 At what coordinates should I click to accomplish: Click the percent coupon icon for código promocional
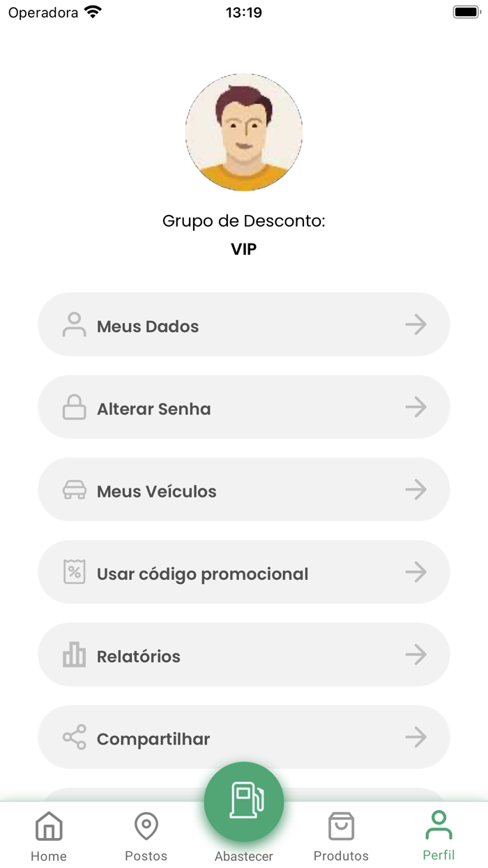73,571
